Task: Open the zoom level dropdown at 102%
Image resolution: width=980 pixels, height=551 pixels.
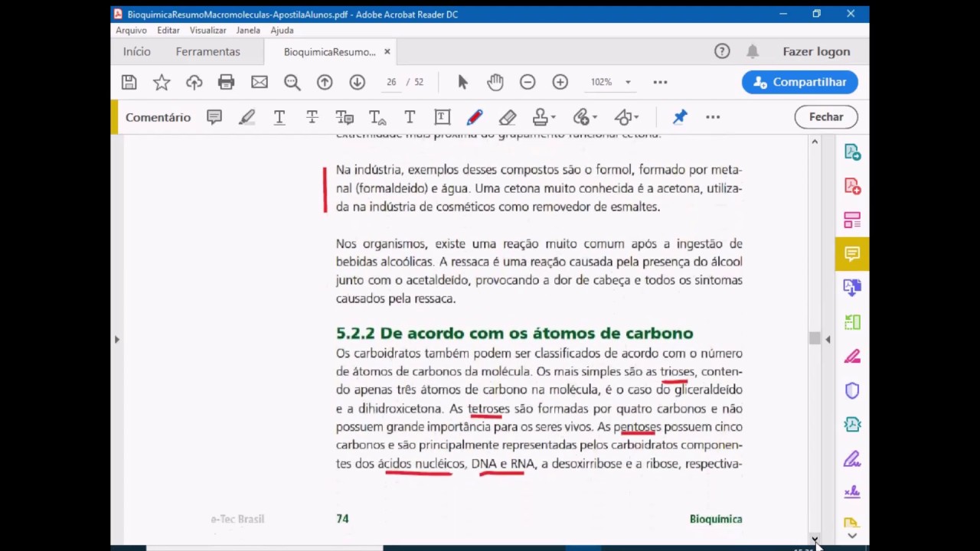Action: [628, 82]
